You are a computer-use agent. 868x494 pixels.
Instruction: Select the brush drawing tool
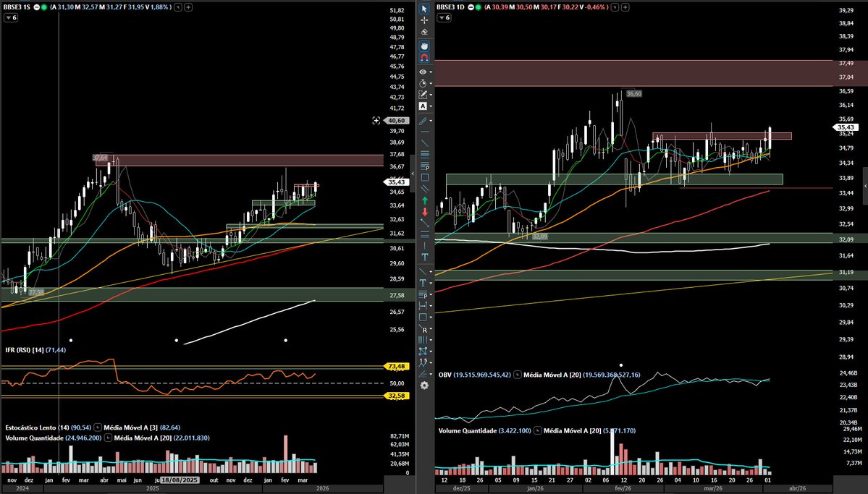pyautogui.click(x=423, y=121)
